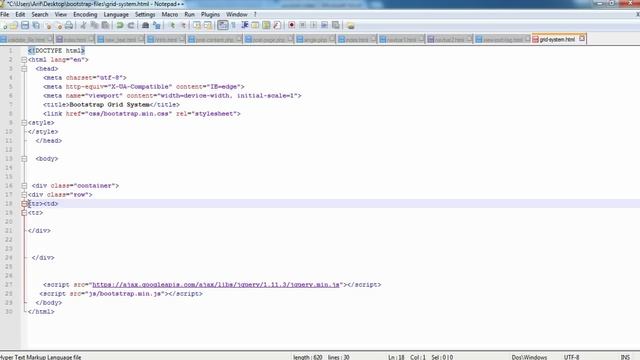Collapse the body fold marker on line 13

(x=24, y=158)
